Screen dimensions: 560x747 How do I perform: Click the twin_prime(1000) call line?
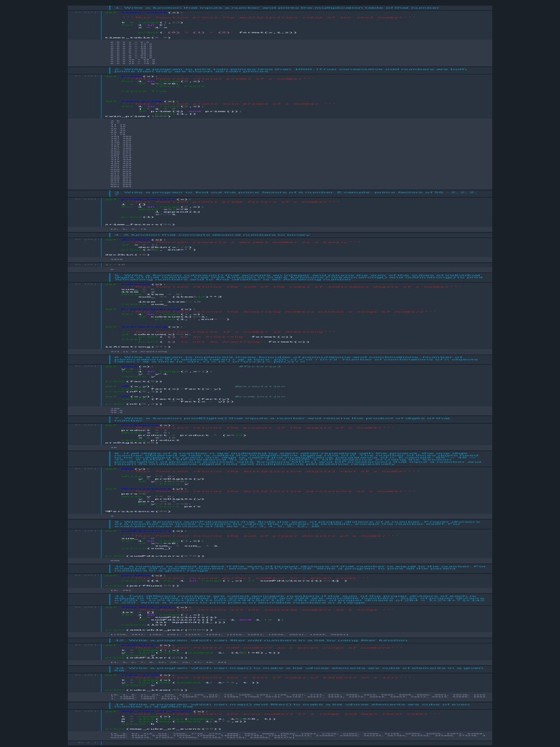point(138,116)
